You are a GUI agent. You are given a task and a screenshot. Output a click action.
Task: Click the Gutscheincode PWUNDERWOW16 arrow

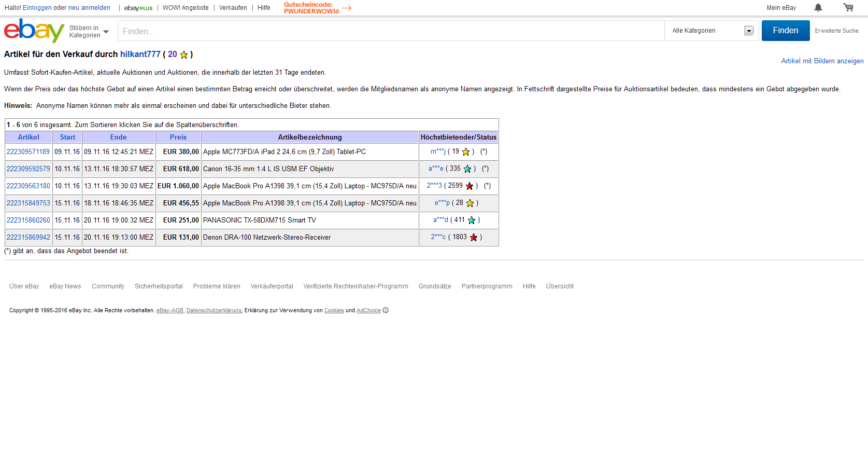[x=347, y=8]
